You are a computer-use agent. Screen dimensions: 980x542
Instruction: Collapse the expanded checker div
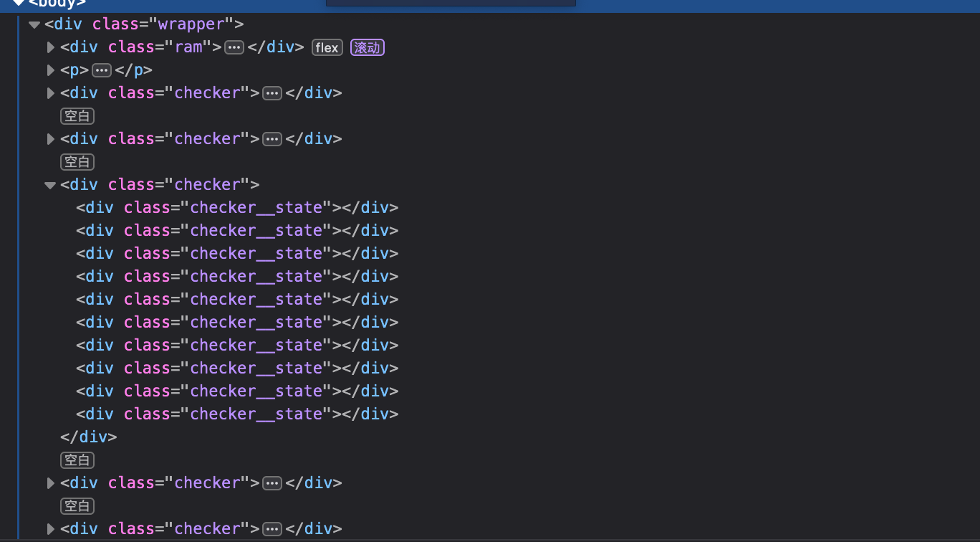(x=50, y=185)
